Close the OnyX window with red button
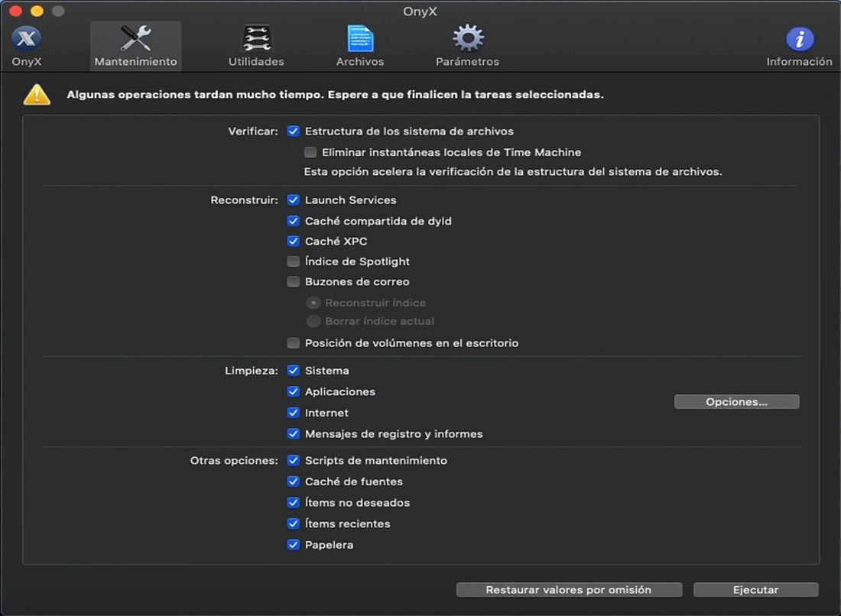 click(15, 10)
